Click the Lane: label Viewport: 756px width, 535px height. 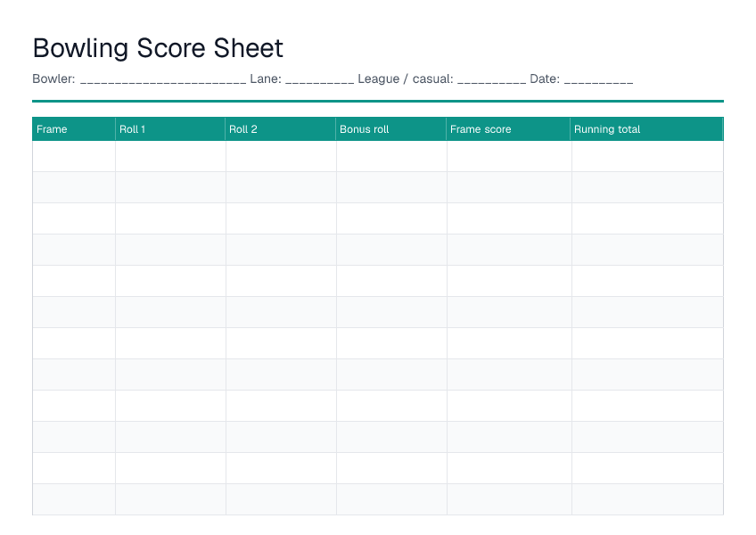pyautogui.click(x=266, y=79)
